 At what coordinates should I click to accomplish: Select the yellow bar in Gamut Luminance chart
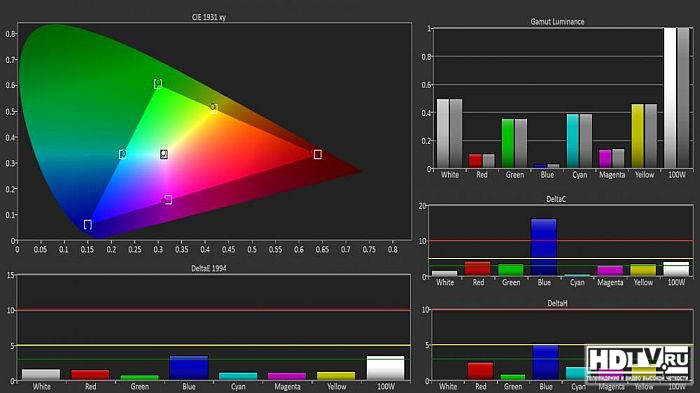point(638,136)
